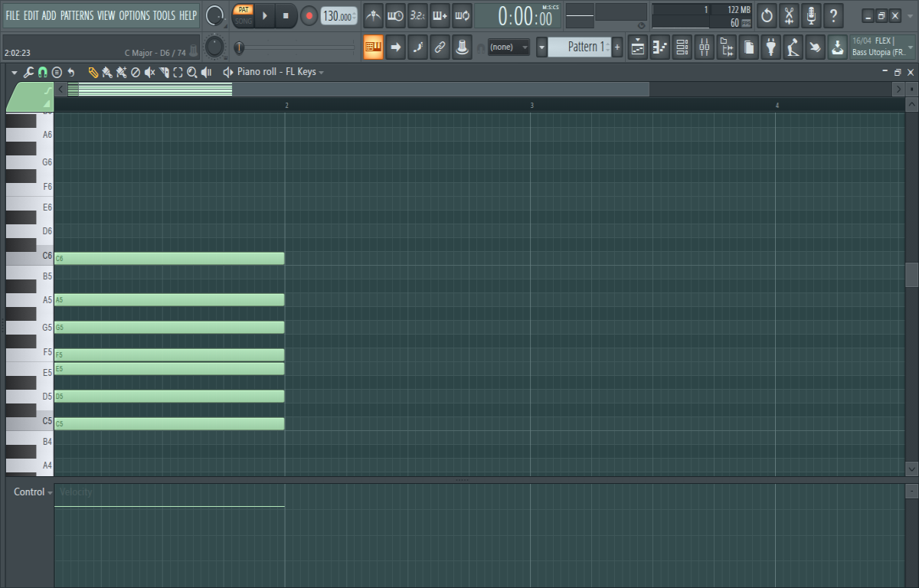Toggle typing keyboard to piano button
919x588 pixels.
pyautogui.click(x=374, y=47)
